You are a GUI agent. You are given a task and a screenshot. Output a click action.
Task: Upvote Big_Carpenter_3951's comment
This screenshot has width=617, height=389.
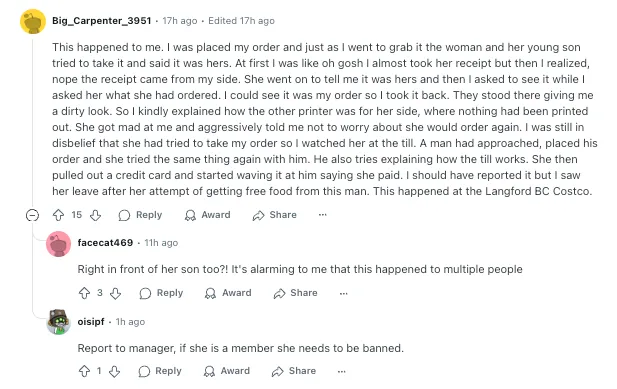(58, 215)
